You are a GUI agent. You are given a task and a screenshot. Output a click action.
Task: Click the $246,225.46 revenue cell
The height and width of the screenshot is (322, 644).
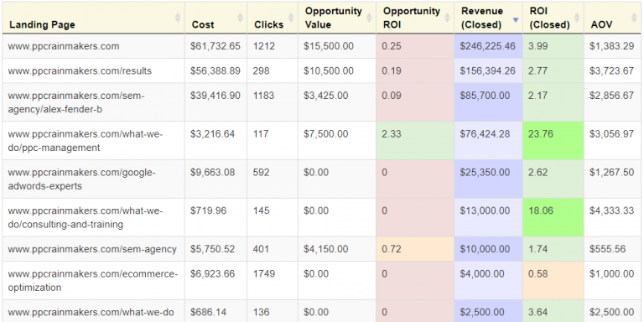click(x=488, y=46)
